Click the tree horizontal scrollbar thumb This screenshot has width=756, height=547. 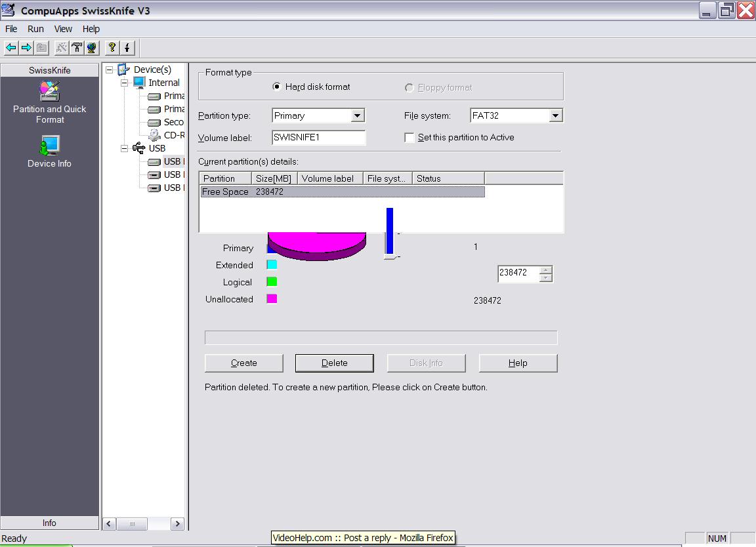132,524
